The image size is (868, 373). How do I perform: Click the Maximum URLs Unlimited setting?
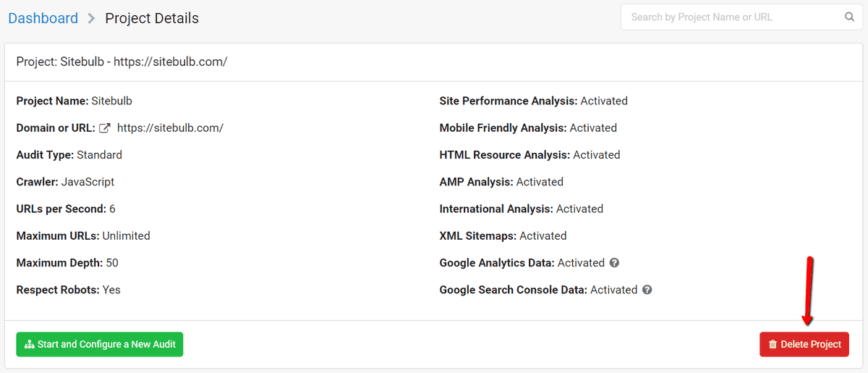point(83,236)
